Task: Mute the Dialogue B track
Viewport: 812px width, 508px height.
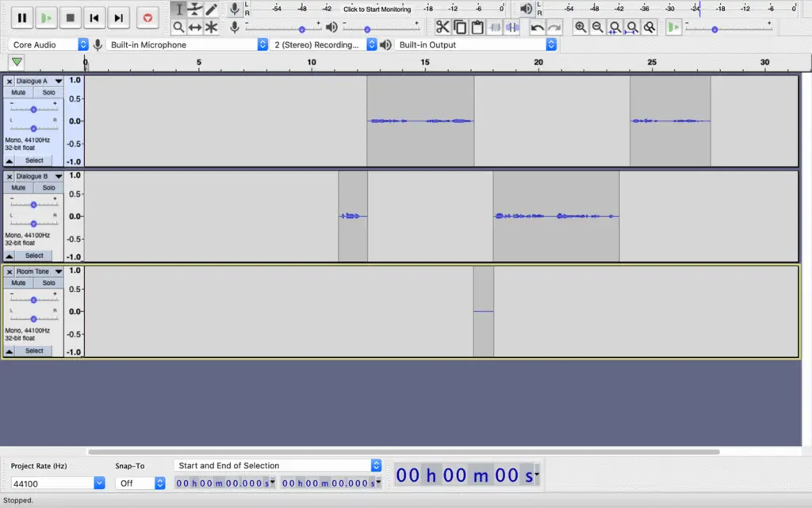Action: pyautogui.click(x=18, y=187)
